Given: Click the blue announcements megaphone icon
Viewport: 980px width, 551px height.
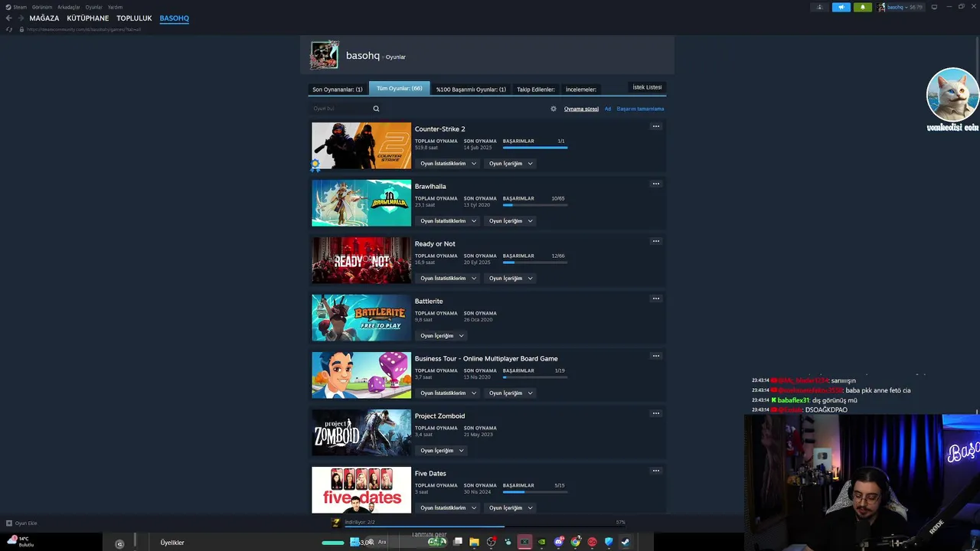Looking at the screenshot, I should (x=841, y=7).
